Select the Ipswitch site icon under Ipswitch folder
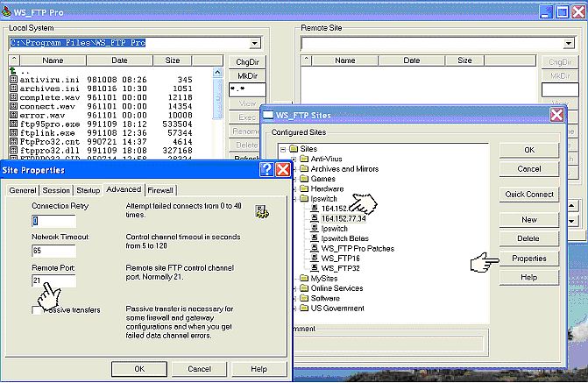Viewport: 588px width, 383px height. point(315,229)
